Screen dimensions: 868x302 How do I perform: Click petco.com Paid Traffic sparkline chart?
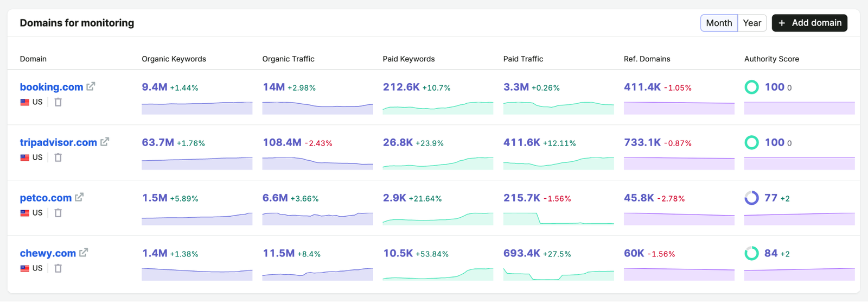(558, 218)
